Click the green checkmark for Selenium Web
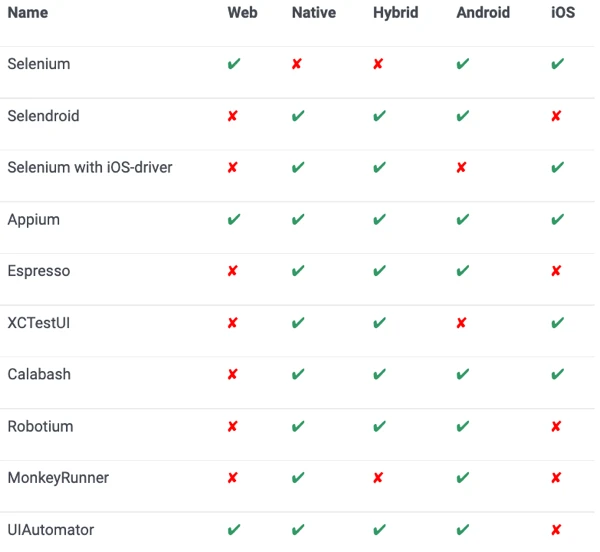Screen dimensions: 600x552 tap(233, 65)
